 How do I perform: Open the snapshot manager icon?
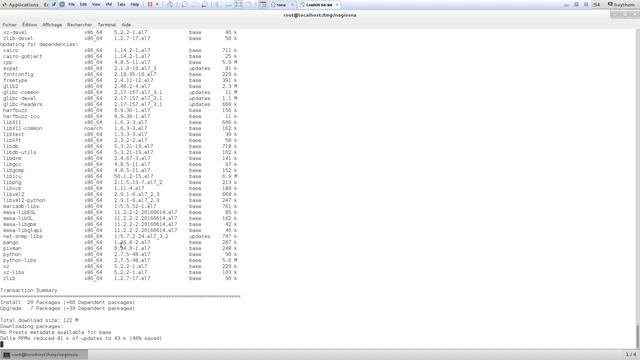point(204,4)
